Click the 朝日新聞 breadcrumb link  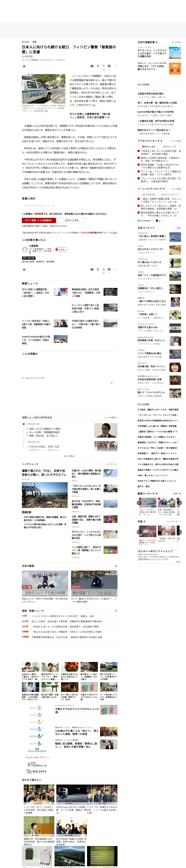click(x=25, y=42)
